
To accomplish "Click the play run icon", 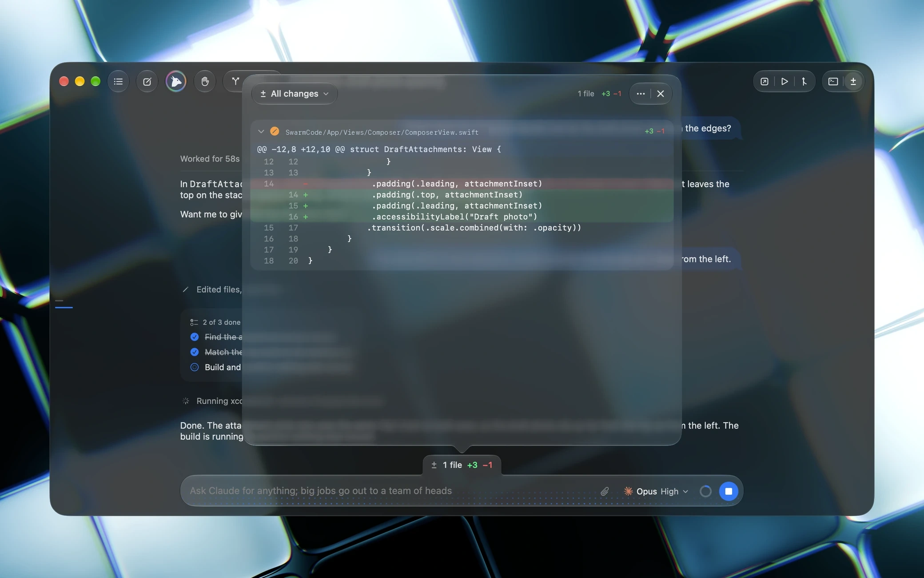I will 785,81.
